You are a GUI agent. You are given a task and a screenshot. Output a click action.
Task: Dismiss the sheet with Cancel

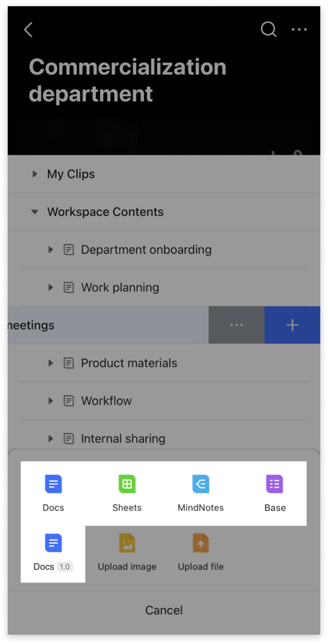click(x=164, y=610)
